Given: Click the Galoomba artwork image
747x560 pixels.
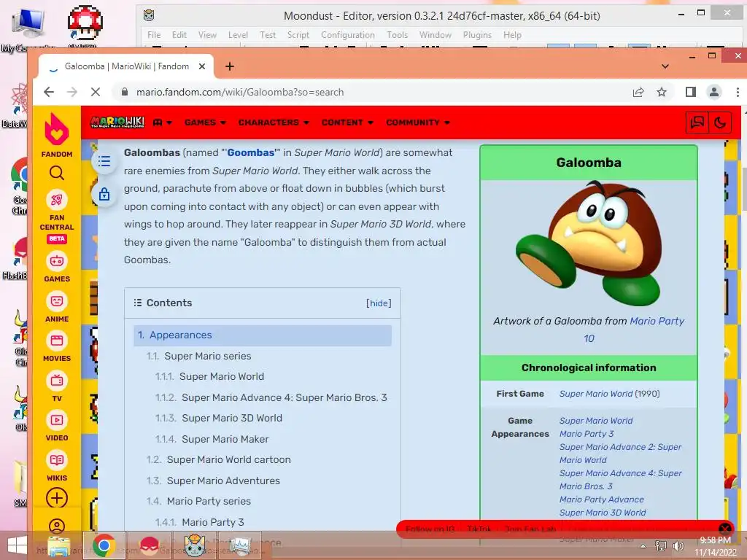Looking at the screenshot, I should [x=589, y=243].
